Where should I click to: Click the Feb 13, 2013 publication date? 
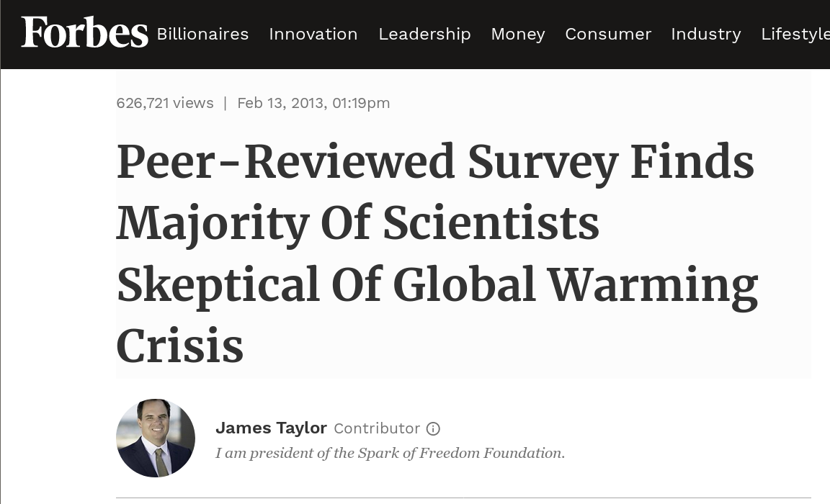tap(280, 102)
